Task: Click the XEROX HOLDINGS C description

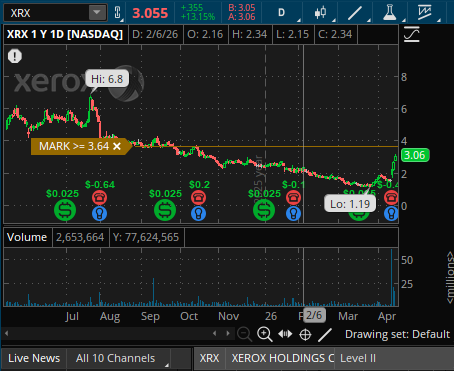Action: (283, 358)
